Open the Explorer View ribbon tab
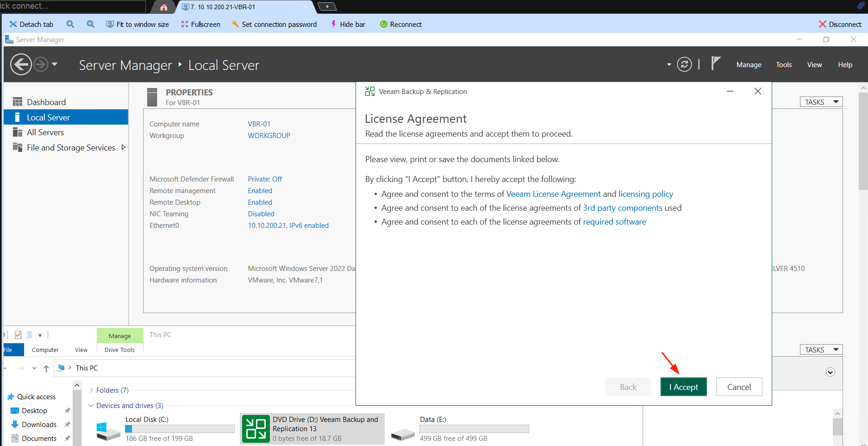This screenshot has height=446, width=868. 81,350
